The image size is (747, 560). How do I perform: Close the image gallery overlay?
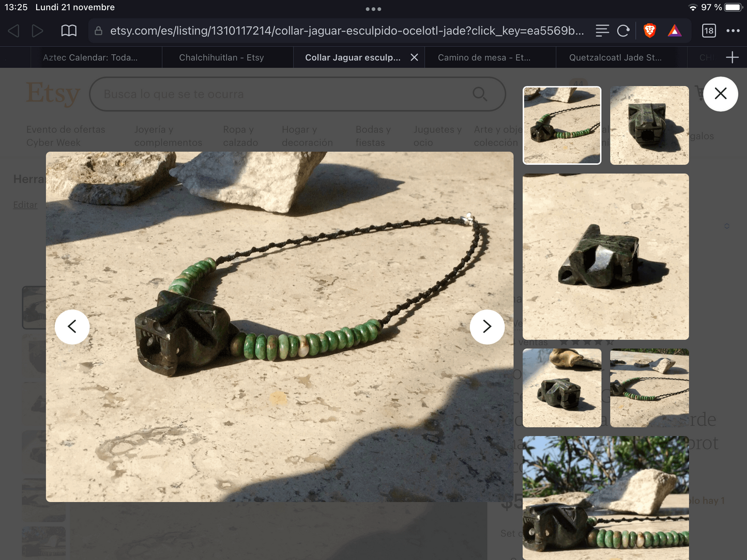[720, 94]
